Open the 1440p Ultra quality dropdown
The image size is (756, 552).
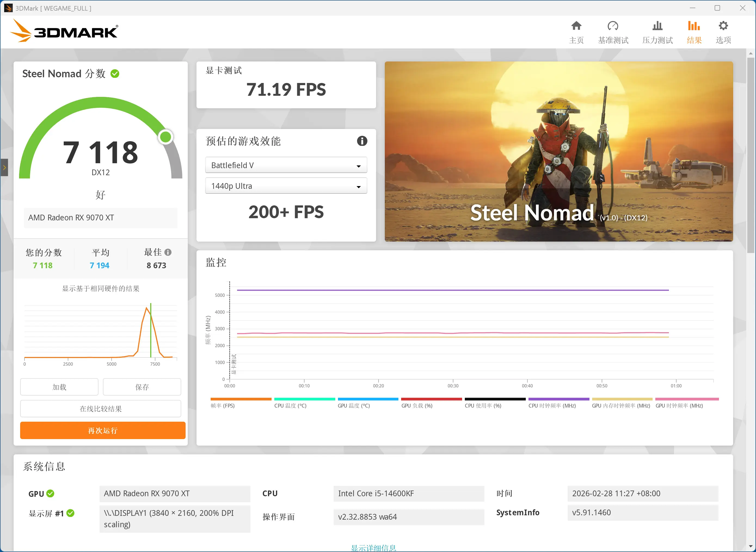(x=286, y=186)
